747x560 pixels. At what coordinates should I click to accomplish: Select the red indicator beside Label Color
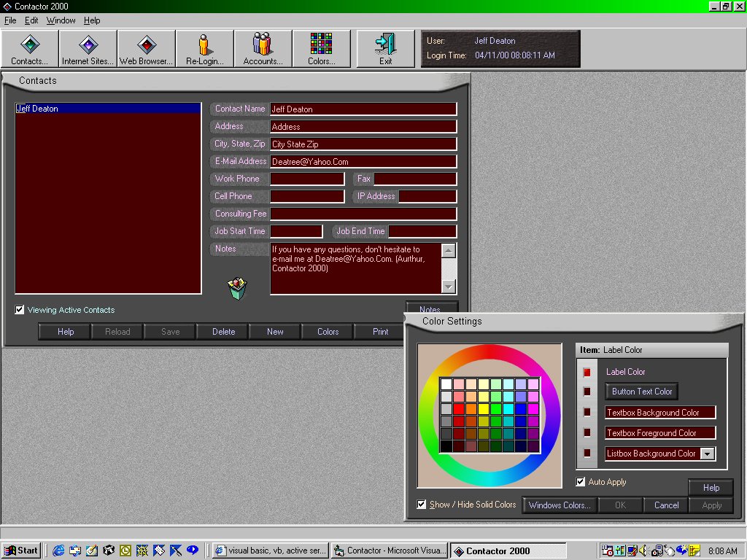click(x=587, y=373)
